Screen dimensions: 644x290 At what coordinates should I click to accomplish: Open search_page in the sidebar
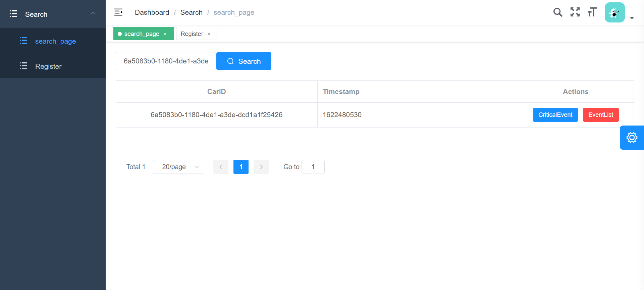(x=53, y=41)
